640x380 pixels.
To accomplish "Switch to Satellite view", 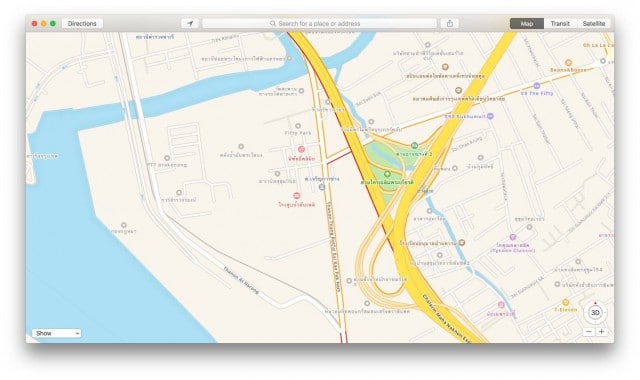I will pos(594,24).
